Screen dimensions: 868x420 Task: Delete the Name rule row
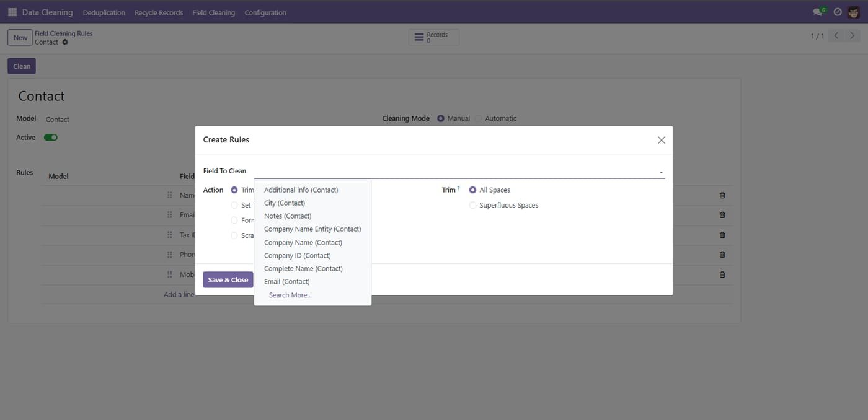point(722,195)
